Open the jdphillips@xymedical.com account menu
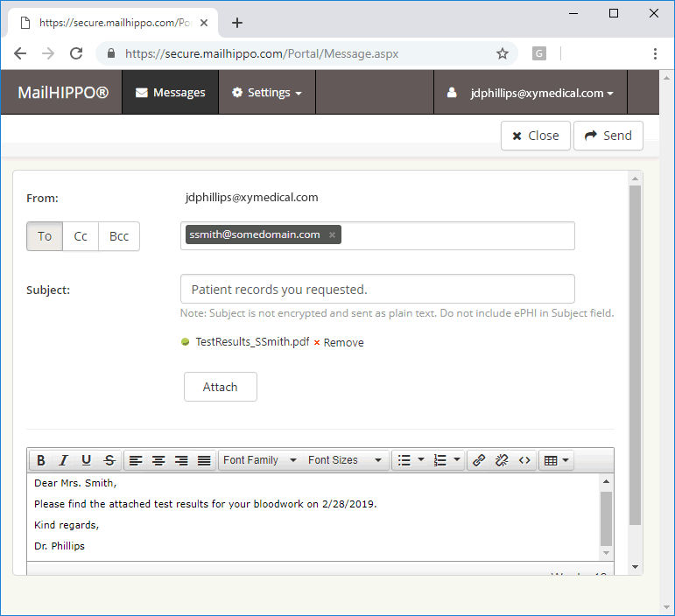Image resolution: width=675 pixels, height=616 pixels. tap(531, 93)
